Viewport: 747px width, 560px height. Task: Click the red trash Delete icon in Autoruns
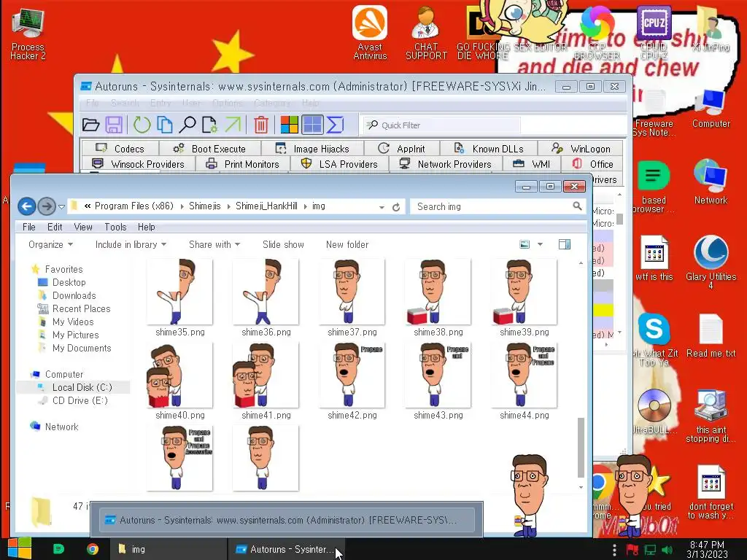click(261, 125)
